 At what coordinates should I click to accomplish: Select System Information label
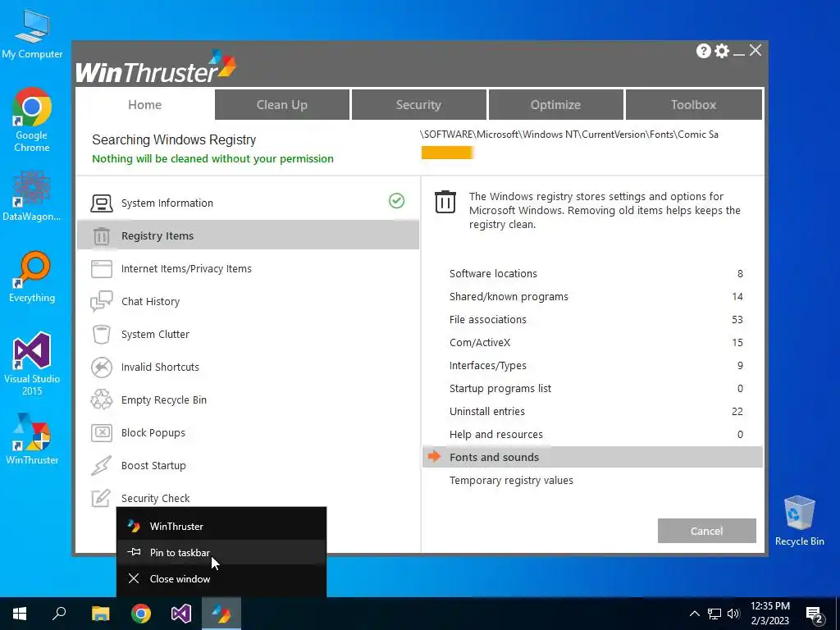167,203
